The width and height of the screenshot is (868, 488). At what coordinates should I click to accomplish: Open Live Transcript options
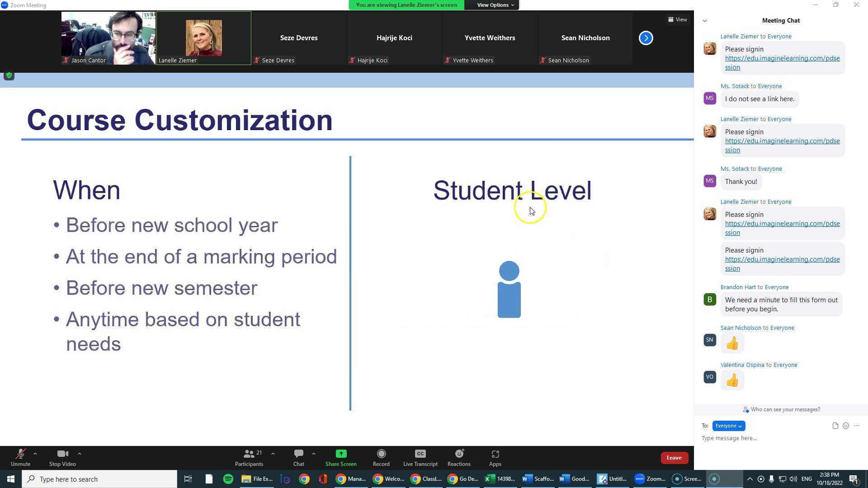pos(420,457)
